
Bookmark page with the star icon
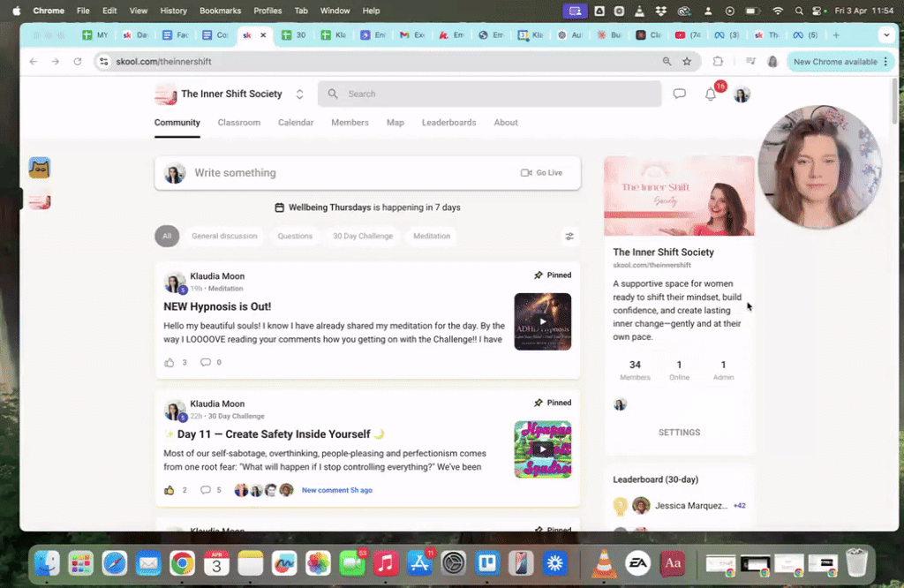click(687, 62)
